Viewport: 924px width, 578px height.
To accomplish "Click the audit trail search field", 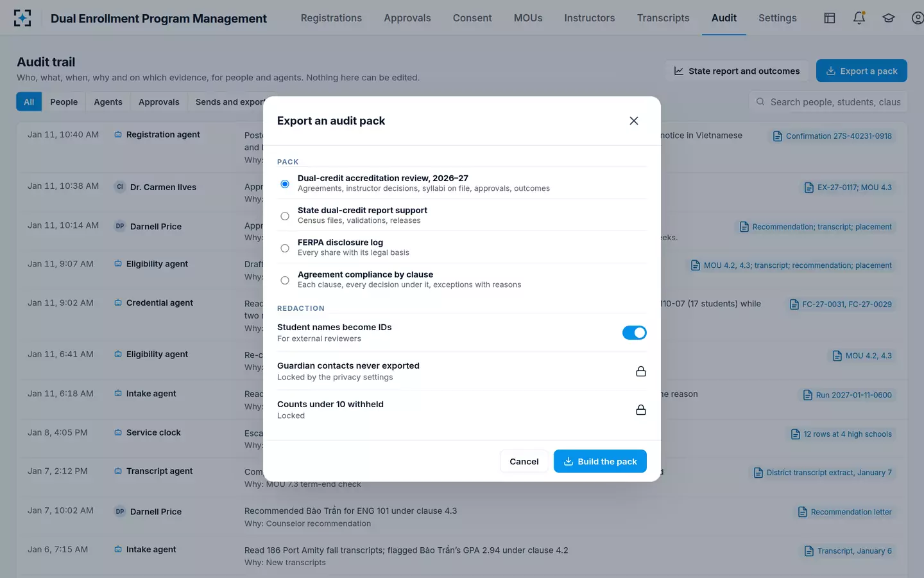I will click(x=828, y=101).
